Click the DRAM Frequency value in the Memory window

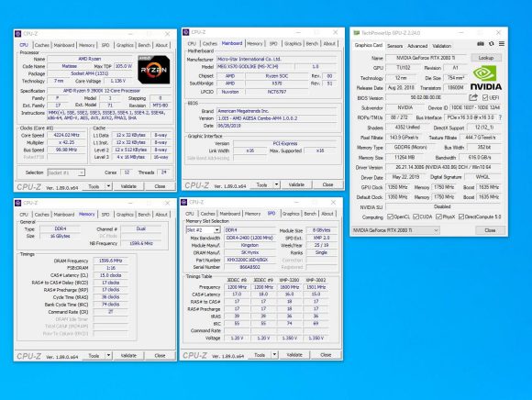pyautogui.click(x=111, y=261)
